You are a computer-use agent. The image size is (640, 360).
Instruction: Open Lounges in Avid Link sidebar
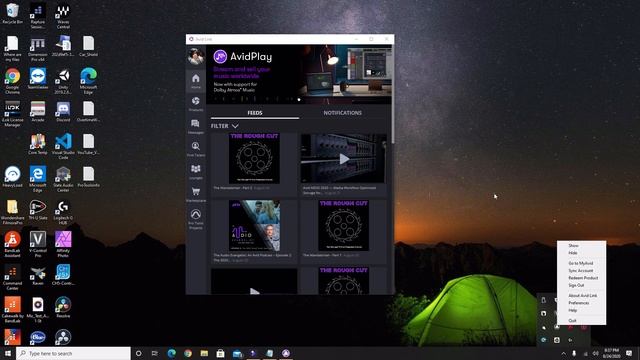point(196,172)
